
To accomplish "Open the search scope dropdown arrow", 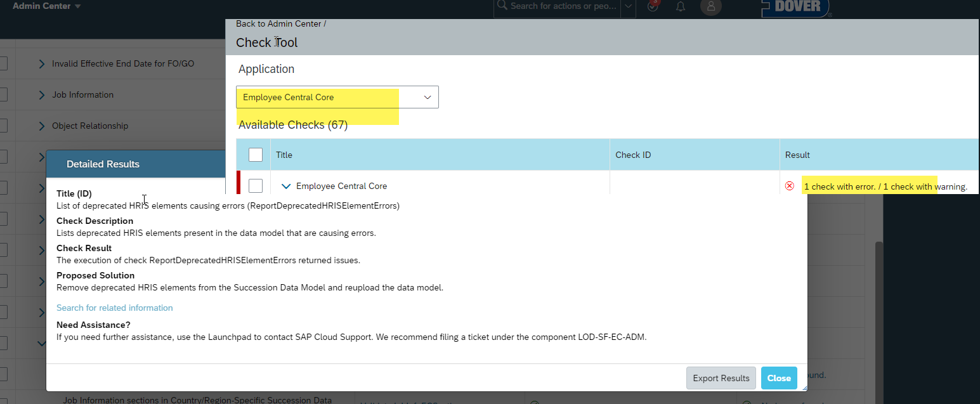I will coord(627,6).
